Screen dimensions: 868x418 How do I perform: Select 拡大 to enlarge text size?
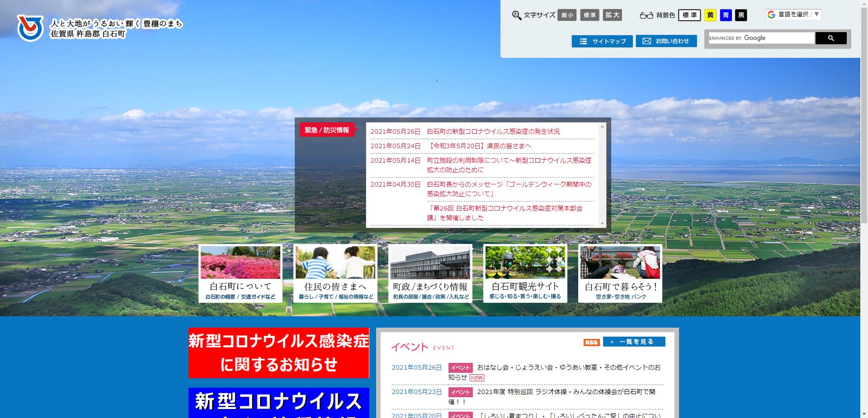click(612, 15)
